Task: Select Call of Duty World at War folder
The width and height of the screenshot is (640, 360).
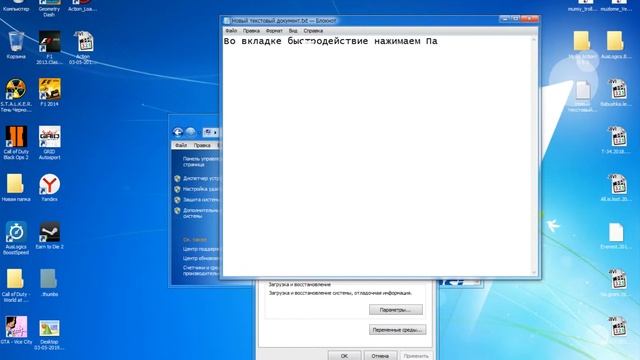Action: tap(15, 285)
